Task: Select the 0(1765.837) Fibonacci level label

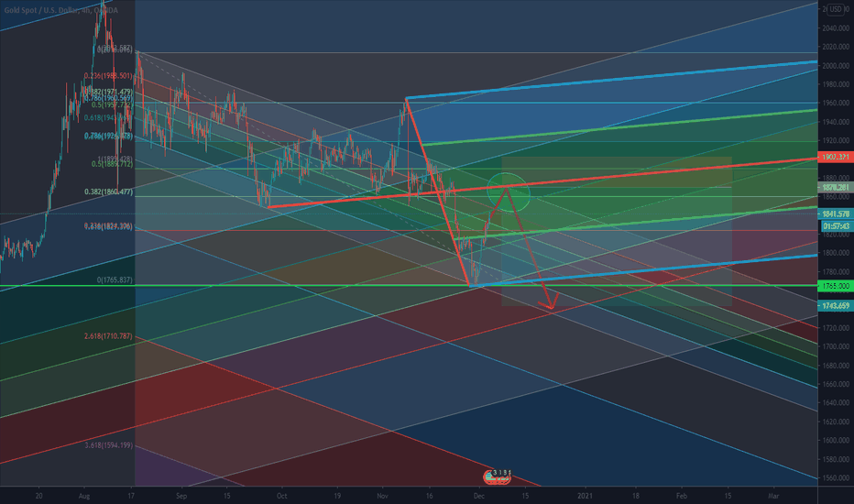Action: point(115,280)
